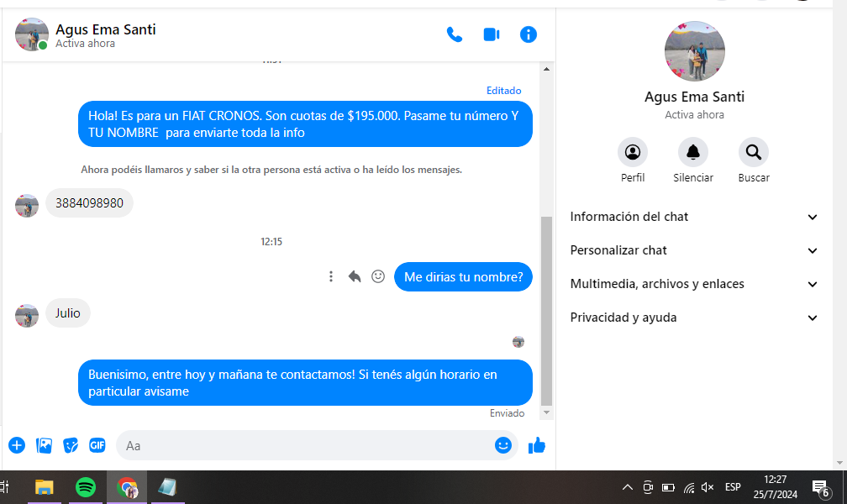The width and height of the screenshot is (847, 504).
Task: Open File Explorer from the taskbar
Action: pos(44,487)
